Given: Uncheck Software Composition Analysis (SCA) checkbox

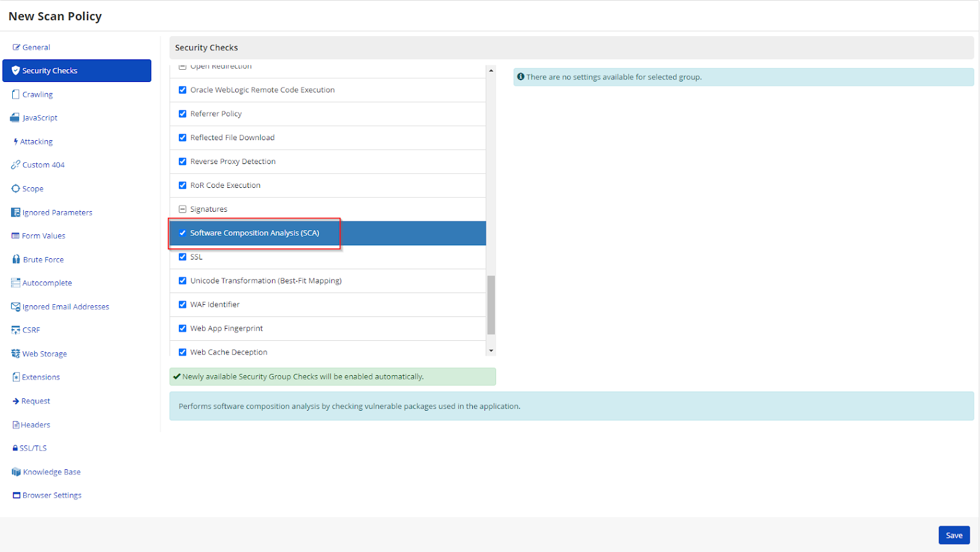Looking at the screenshot, I should (183, 233).
